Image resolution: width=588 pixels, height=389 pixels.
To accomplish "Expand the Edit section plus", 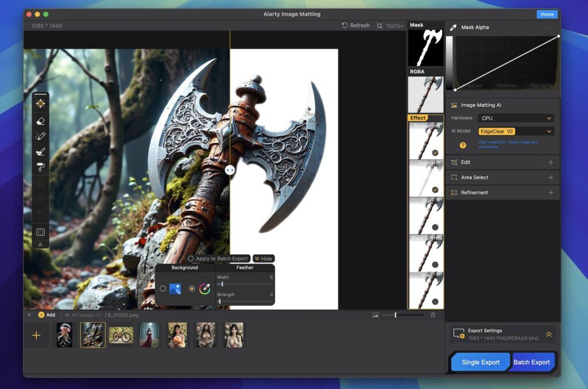I will tap(551, 163).
